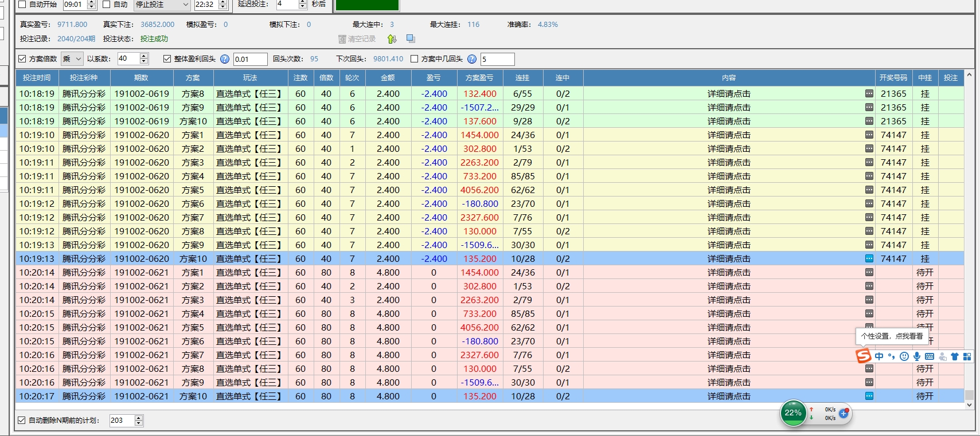
Task: Click 详细请点击 in 191002-0621 方案5 row
Action: [729, 327]
